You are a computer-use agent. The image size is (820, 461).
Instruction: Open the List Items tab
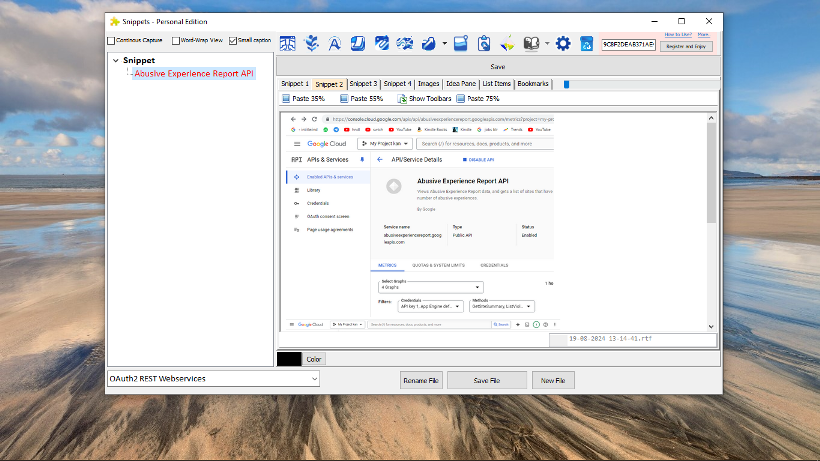[496, 84]
